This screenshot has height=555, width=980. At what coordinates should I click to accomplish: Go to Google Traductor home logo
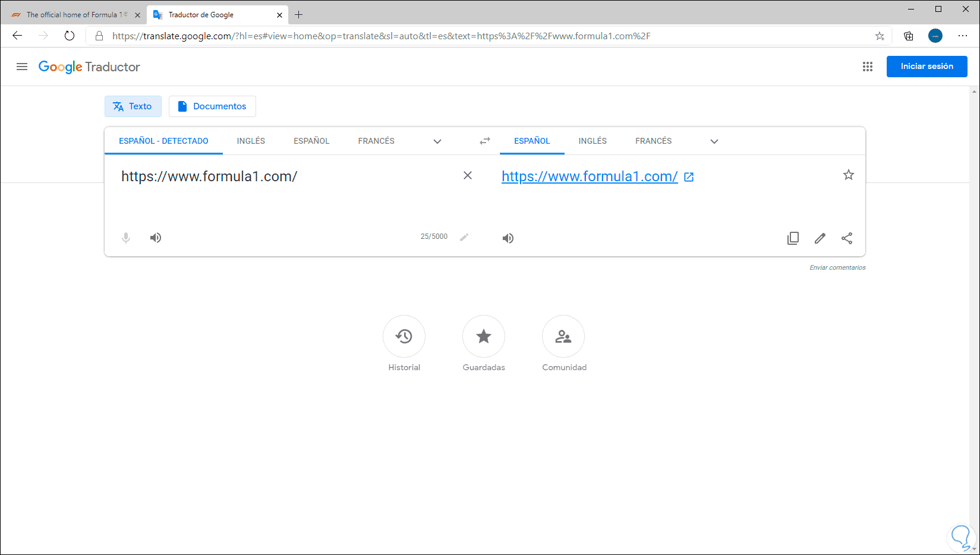point(89,67)
